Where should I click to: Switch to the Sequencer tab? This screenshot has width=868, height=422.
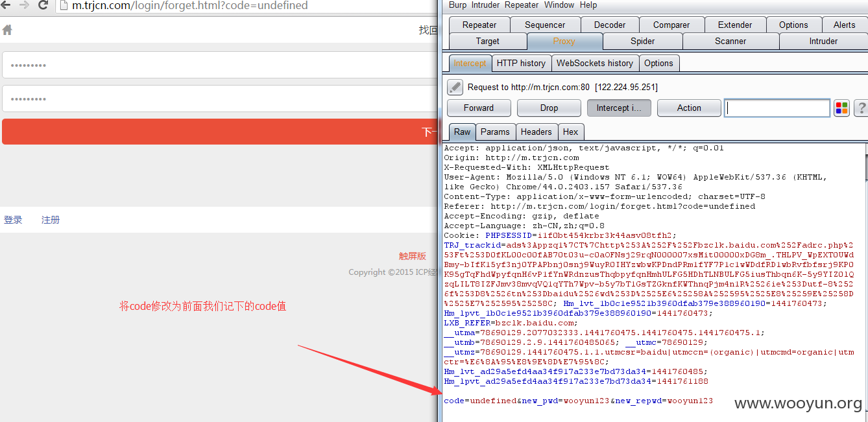pos(545,25)
